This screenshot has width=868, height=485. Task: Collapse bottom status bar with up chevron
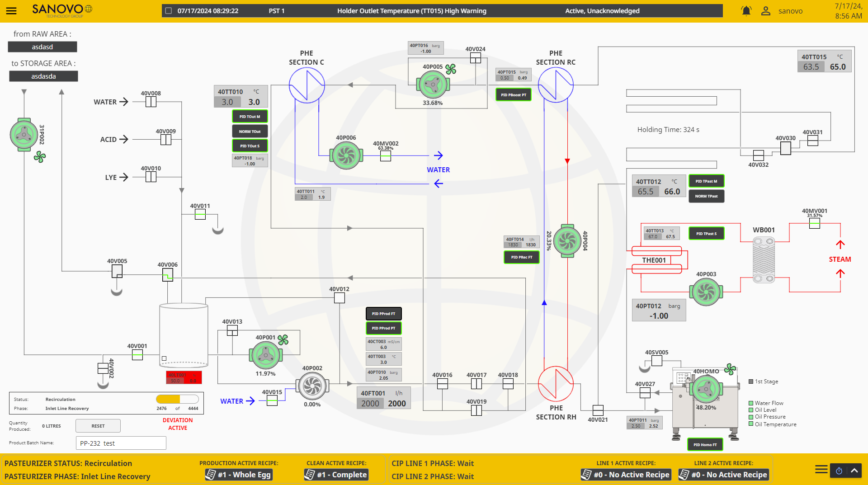(854, 471)
